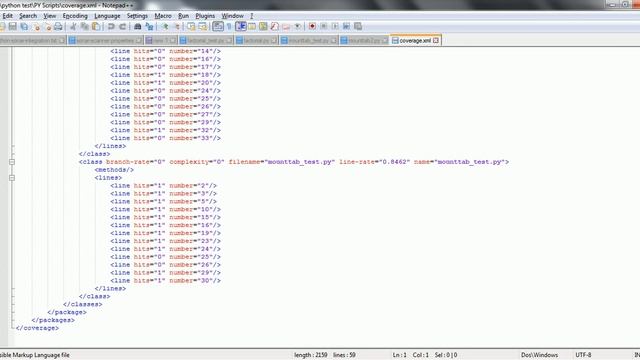Start macro recording with red button

pyautogui.click(x=312, y=27)
